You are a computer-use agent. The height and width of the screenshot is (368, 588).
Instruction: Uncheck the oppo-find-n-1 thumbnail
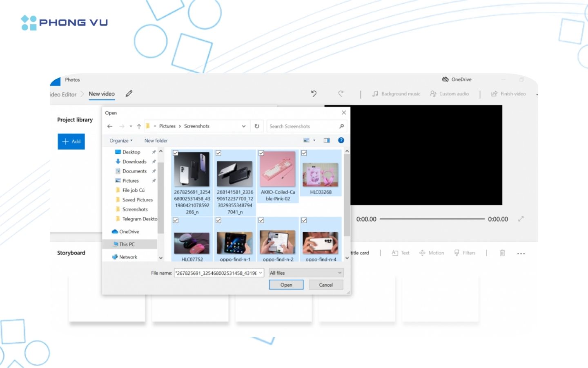[219, 220]
